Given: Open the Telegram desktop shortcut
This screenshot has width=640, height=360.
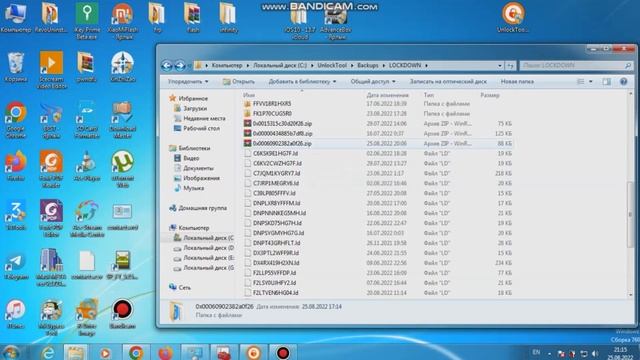Looking at the screenshot, I should (x=16, y=265).
